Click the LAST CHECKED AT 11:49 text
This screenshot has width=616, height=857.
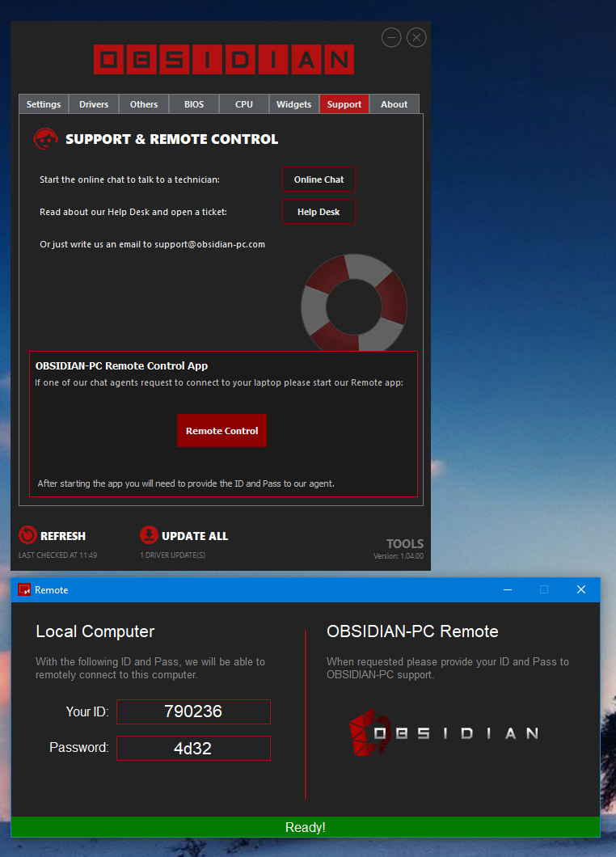coord(58,555)
